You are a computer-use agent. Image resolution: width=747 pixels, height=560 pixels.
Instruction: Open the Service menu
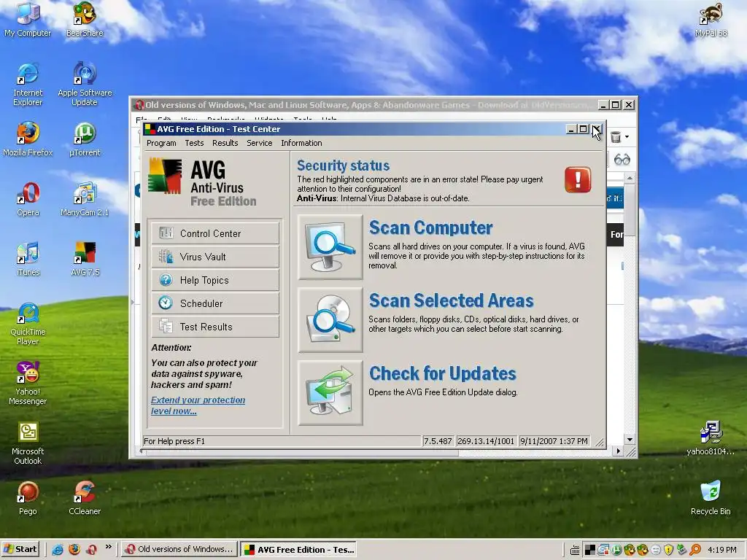point(259,143)
